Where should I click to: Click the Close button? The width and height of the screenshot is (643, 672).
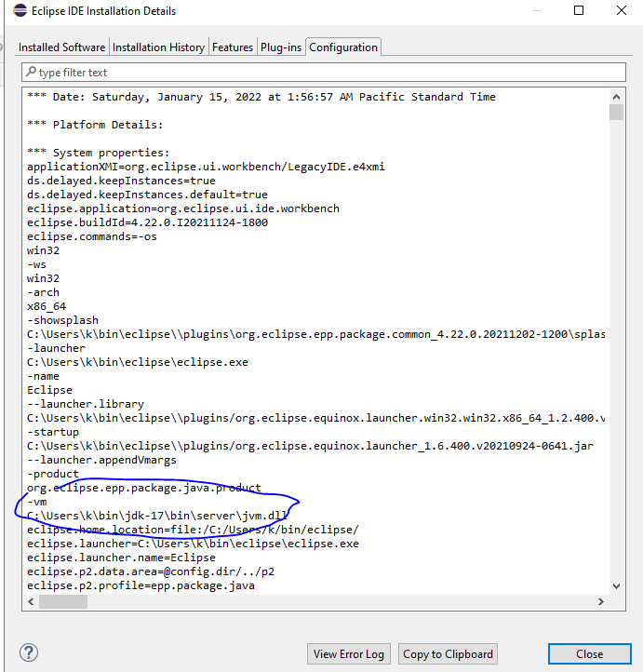coord(589,654)
